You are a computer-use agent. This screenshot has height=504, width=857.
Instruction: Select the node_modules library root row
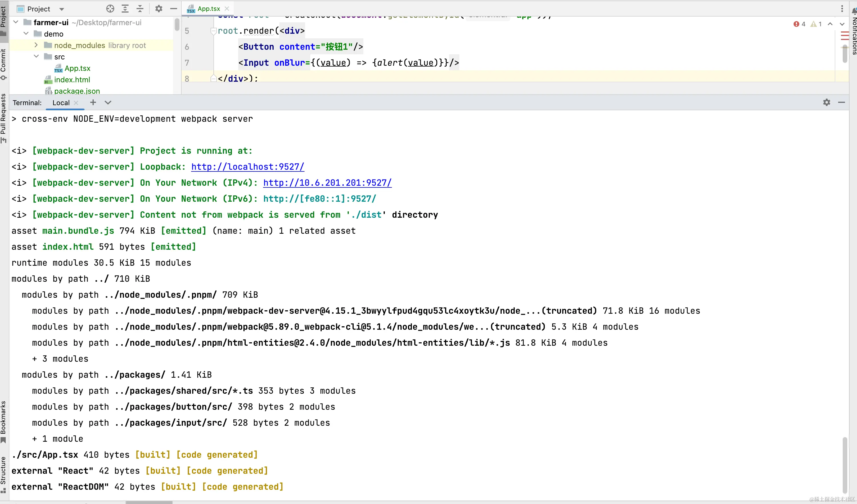tap(91, 45)
